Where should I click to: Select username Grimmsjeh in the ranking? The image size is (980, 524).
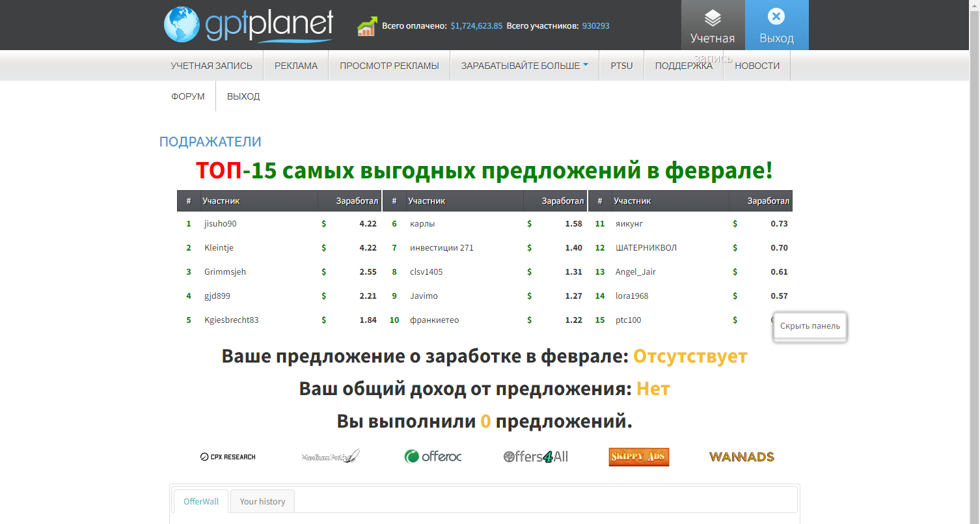(225, 272)
